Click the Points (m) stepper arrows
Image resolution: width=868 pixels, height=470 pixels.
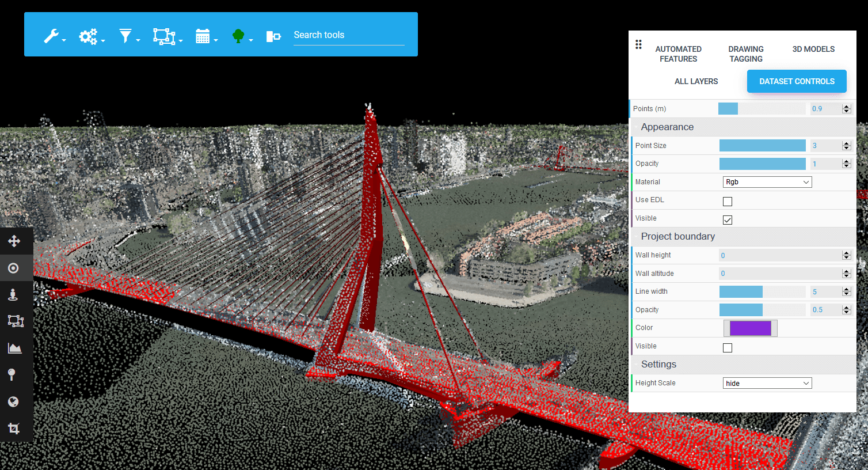(846, 109)
